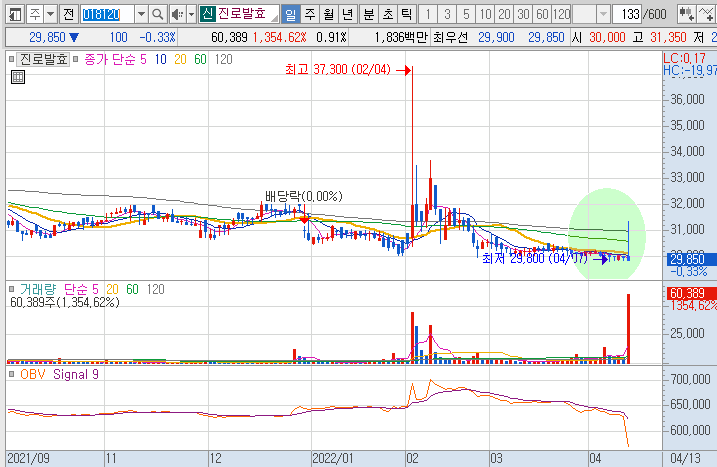The image size is (717, 467).
Task: Click the green 60 moving average legend number
Action: tap(200, 59)
